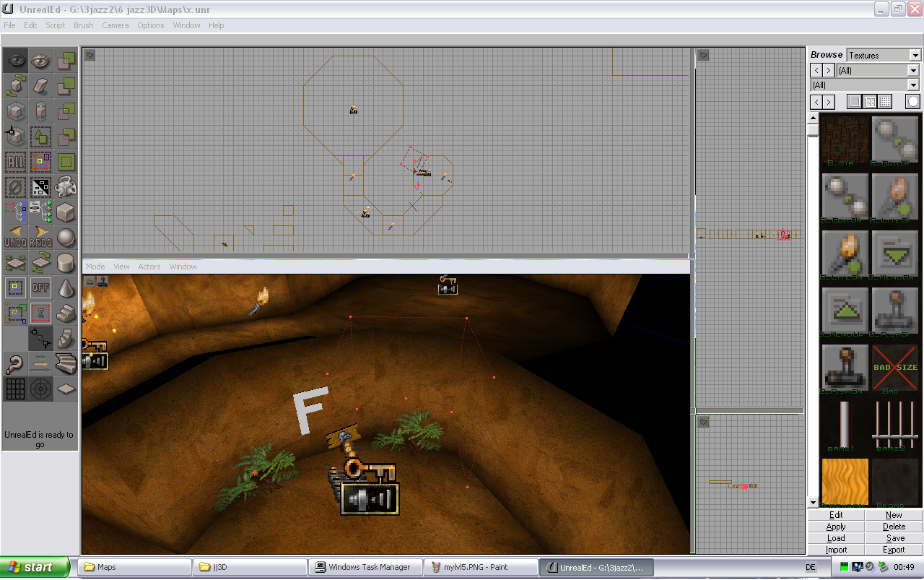This screenshot has height=580, width=924.
Task: Open the Script menu
Action: click(56, 25)
